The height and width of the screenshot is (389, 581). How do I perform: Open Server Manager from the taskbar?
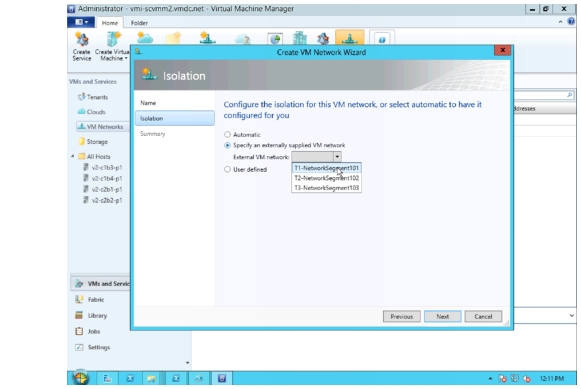[x=107, y=378]
